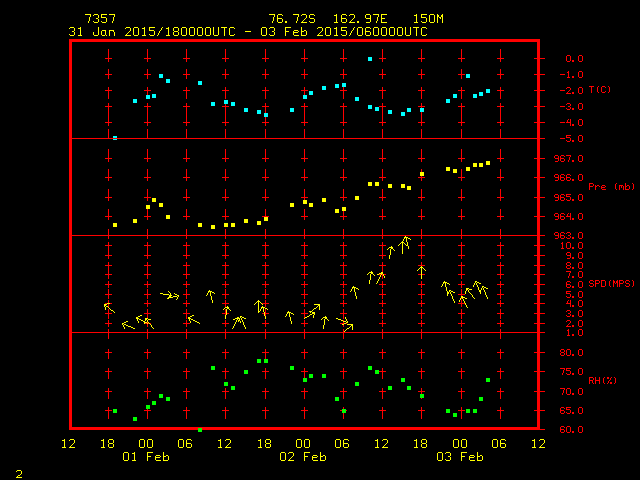This screenshot has width=640, height=480.
Task: Select the latitude value "76.72S"
Action: point(288,19)
